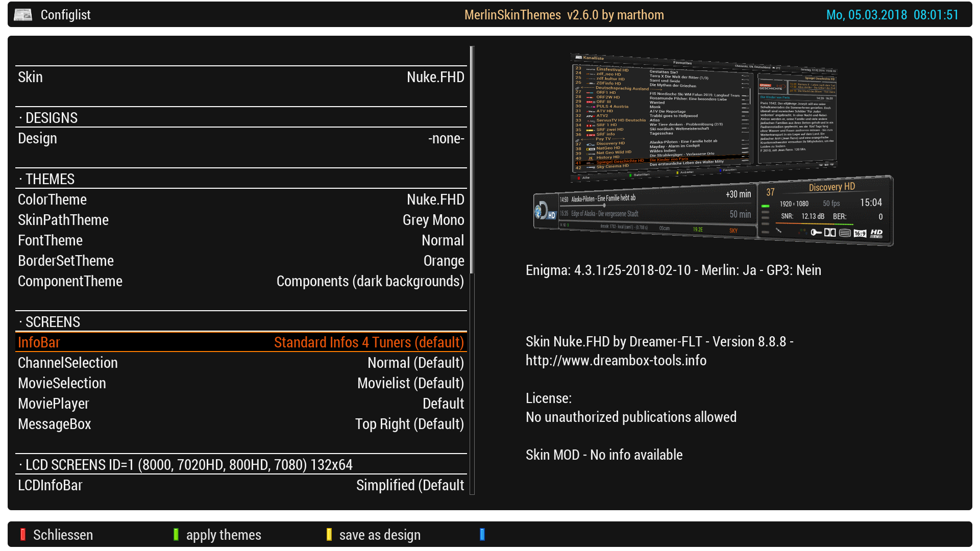Viewport: 980px width, 551px height.
Task: Select the ChannelSelection Normal (Default) entry
Action: tap(241, 363)
